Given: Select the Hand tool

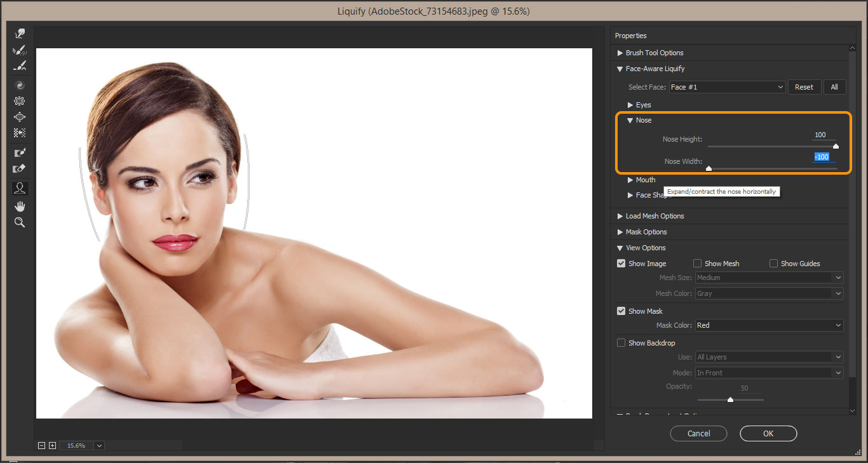Looking at the screenshot, I should tap(20, 206).
